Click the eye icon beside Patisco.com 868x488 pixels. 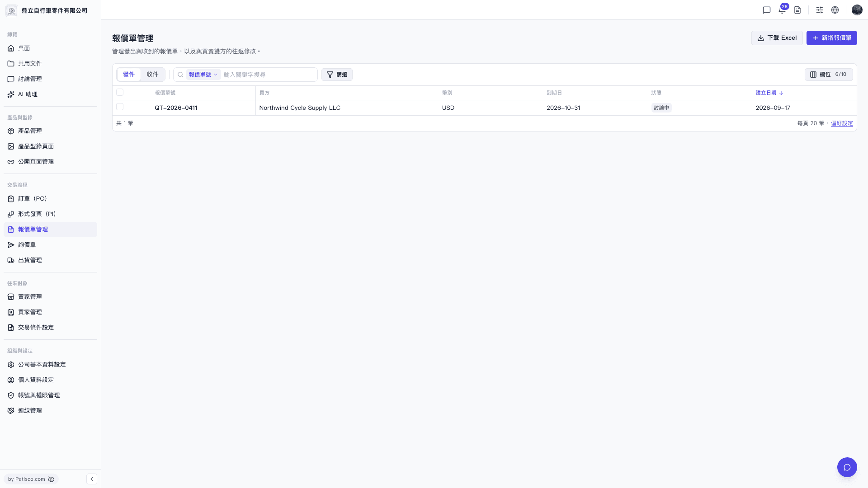pos(51,479)
